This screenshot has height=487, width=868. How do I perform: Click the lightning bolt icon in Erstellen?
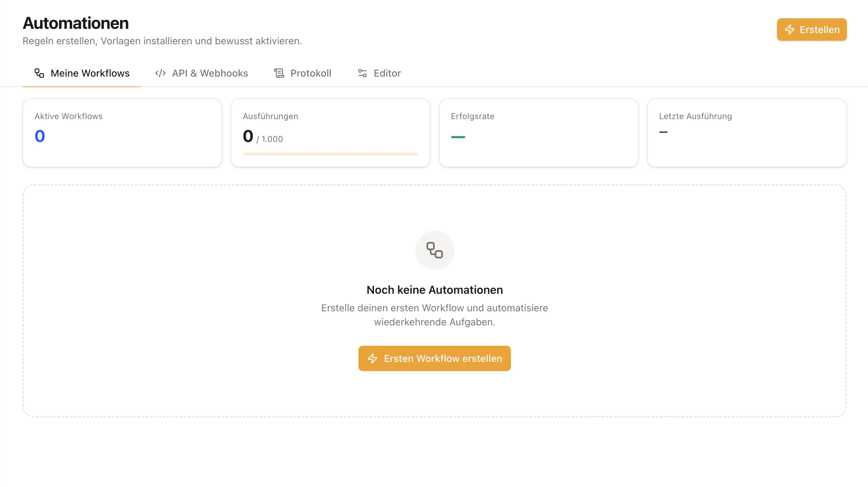pyautogui.click(x=790, y=30)
